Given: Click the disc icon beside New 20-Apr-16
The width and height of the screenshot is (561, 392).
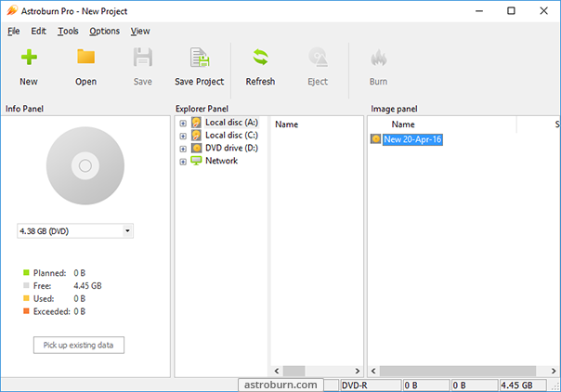Looking at the screenshot, I should pyautogui.click(x=375, y=139).
